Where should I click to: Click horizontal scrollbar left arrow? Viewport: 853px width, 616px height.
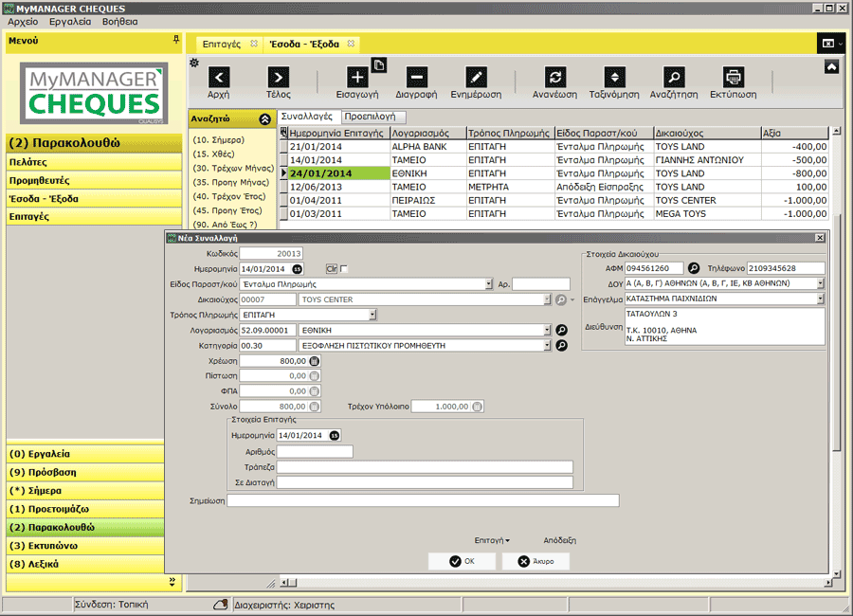284,583
